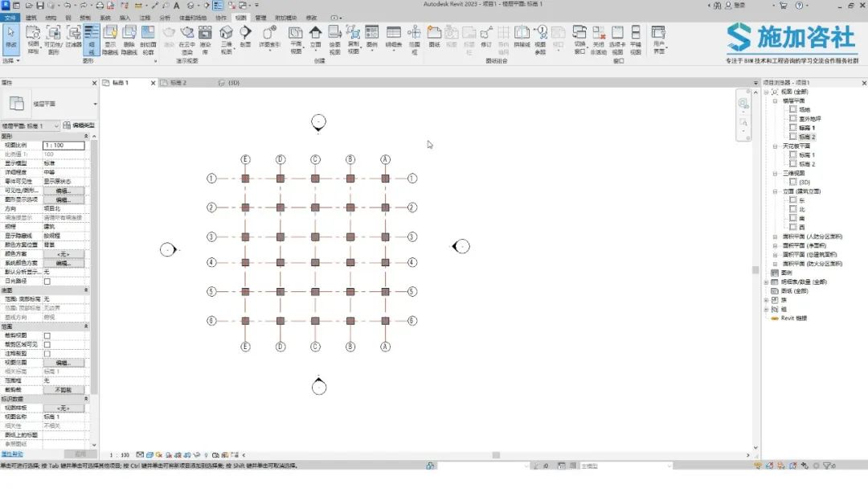Select the 剖面 (Section) tool
The height and width of the screenshot is (489, 868).
pyautogui.click(x=245, y=36)
